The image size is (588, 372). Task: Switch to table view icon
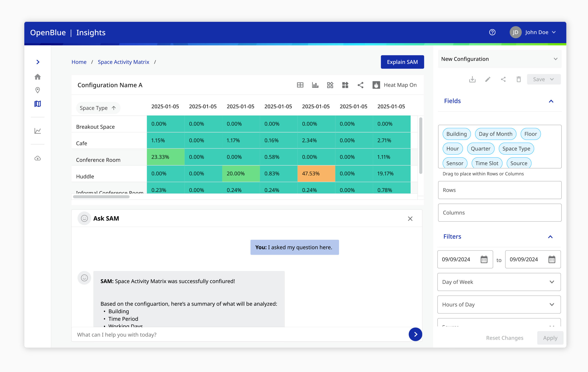click(x=300, y=85)
